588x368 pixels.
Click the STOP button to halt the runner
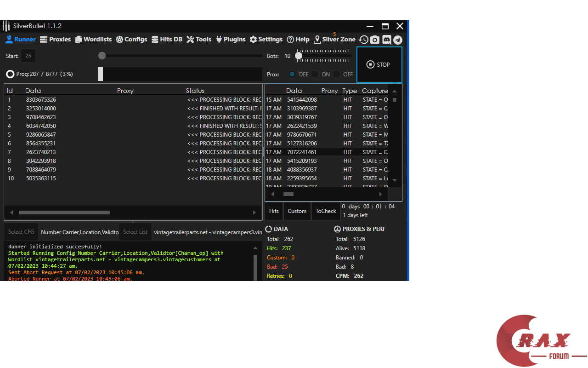[x=379, y=65]
